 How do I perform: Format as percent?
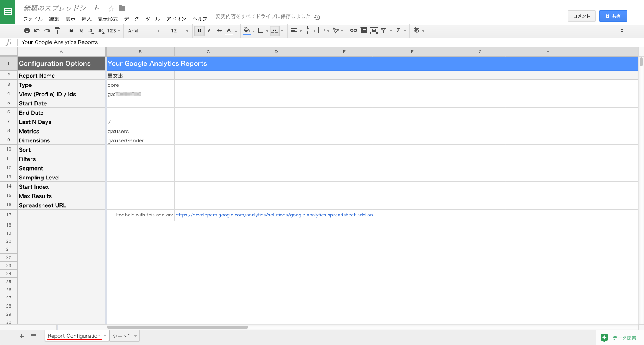pos(81,30)
